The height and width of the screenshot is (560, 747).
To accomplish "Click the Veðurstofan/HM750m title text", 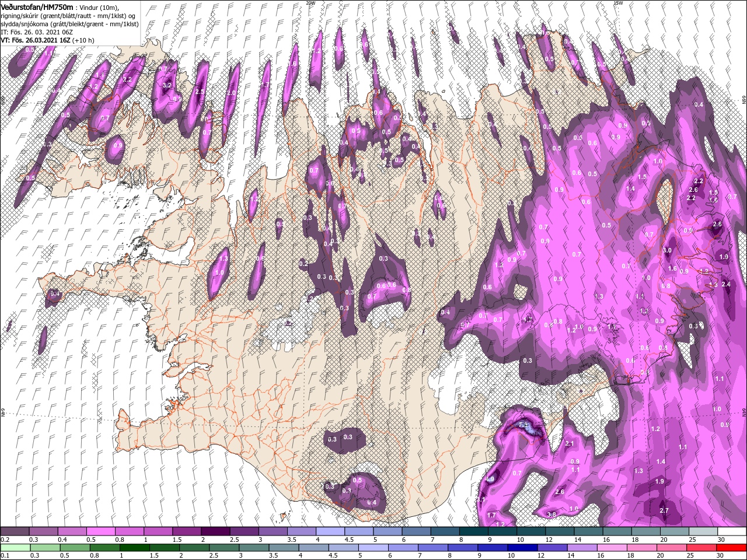I will point(37,7).
